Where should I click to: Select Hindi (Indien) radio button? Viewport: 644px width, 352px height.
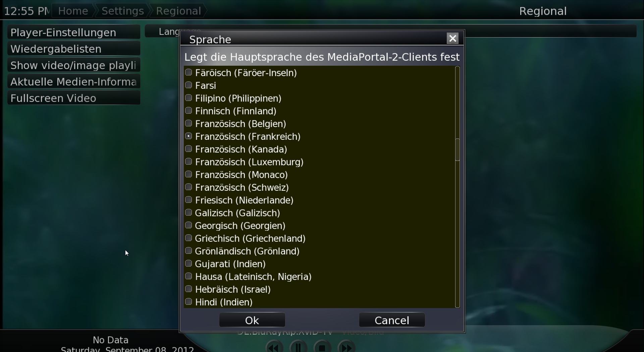pyautogui.click(x=189, y=302)
